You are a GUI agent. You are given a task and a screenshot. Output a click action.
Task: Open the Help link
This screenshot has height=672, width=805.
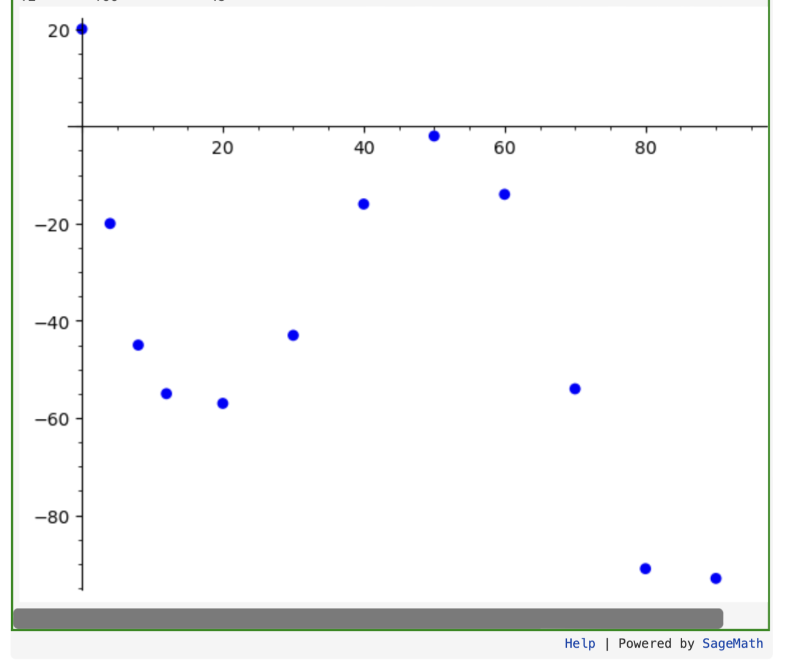[579, 643]
